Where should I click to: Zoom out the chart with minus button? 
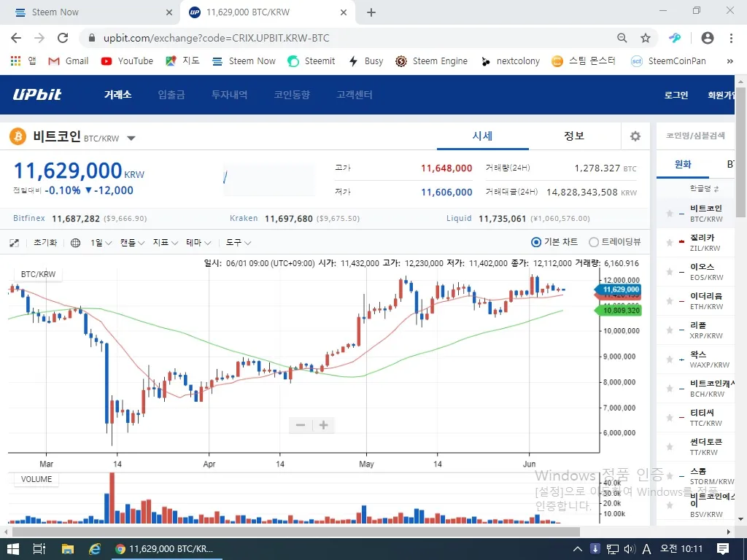click(300, 425)
